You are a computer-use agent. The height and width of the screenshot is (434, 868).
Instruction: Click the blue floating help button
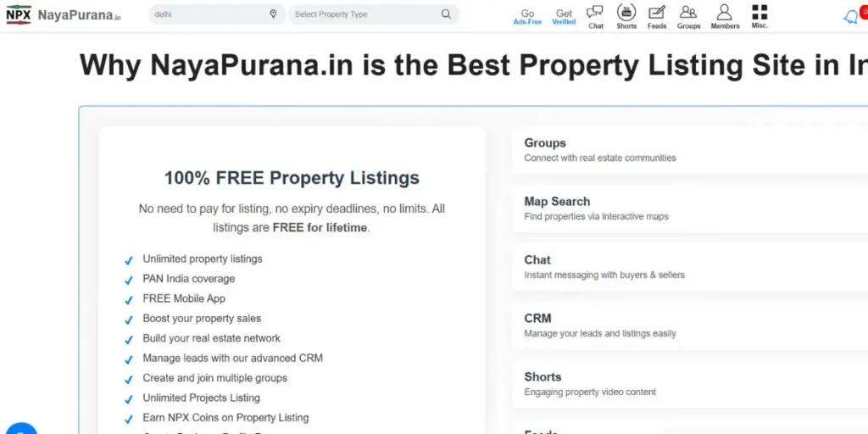pos(21,427)
